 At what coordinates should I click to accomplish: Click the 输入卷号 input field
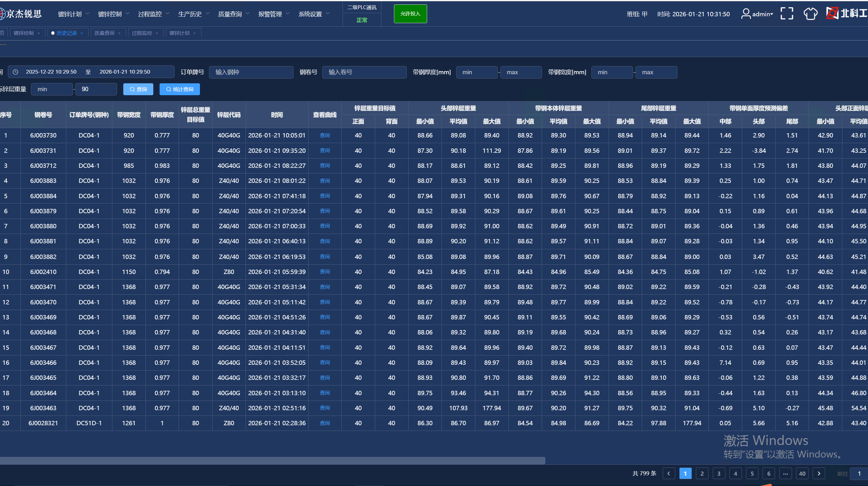pyautogui.click(x=364, y=72)
